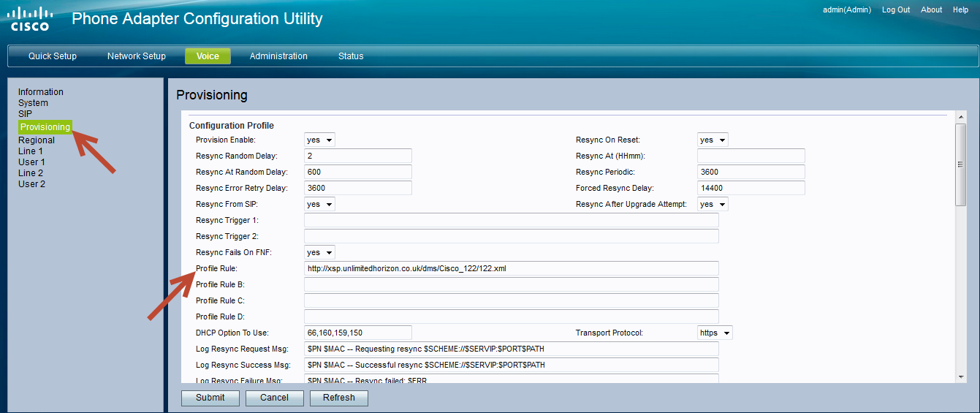Click the DHCP Option To Use field
The image size is (980, 413).
coord(358,333)
